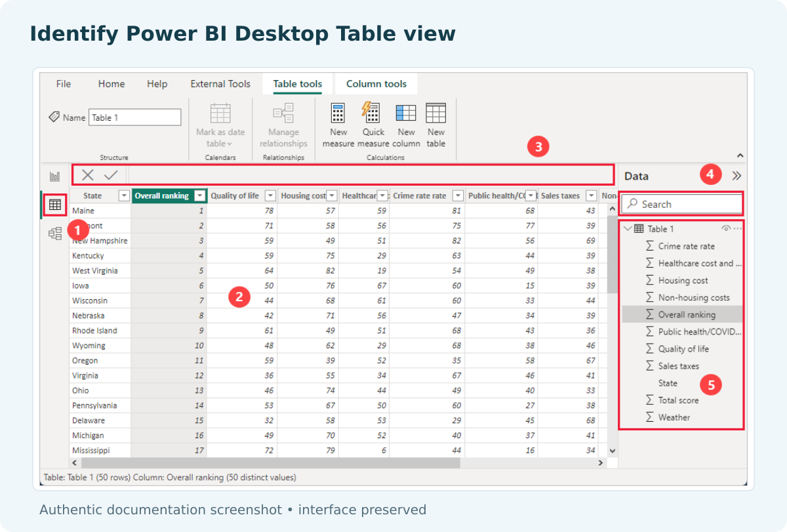This screenshot has height=532, width=787.
Task: Open Sales taxes filter dropdown
Action: click(x=592, y=195)
